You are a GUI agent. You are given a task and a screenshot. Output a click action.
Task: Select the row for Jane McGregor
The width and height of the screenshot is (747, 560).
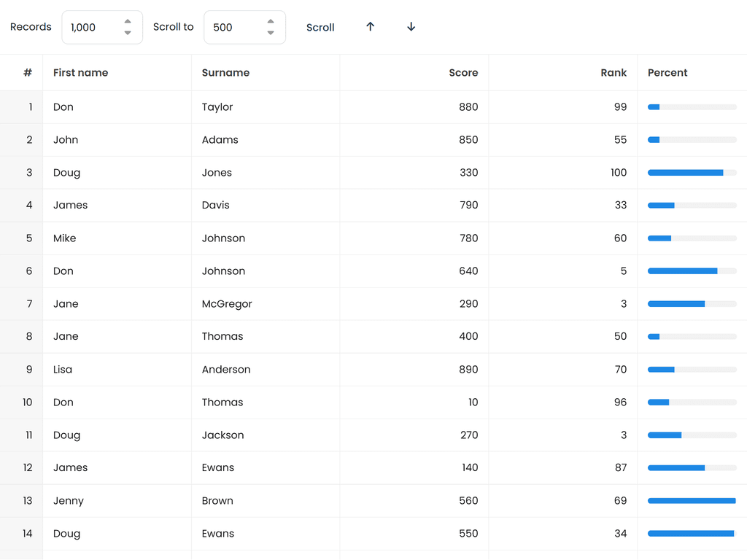click(292, 303)
